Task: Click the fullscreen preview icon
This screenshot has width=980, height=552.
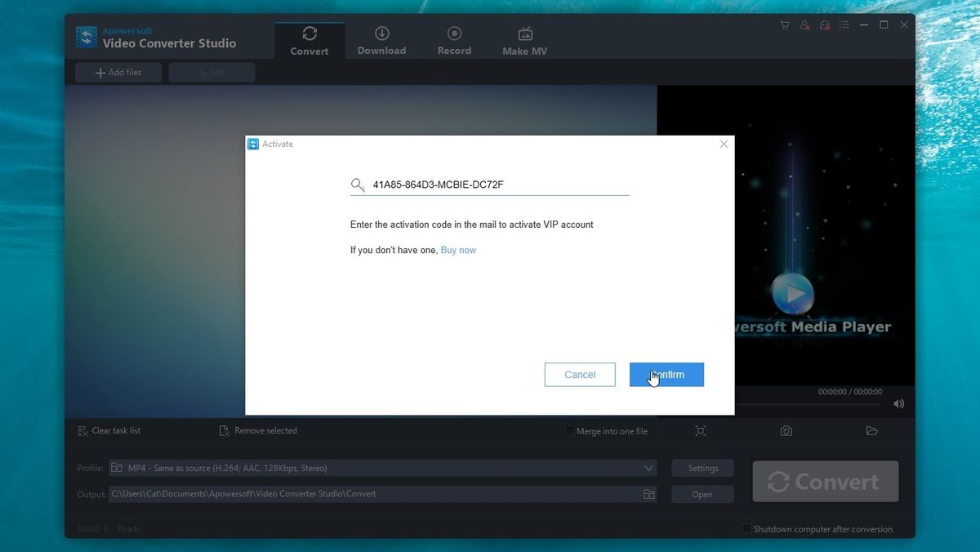Action: [x=701, y=431]
